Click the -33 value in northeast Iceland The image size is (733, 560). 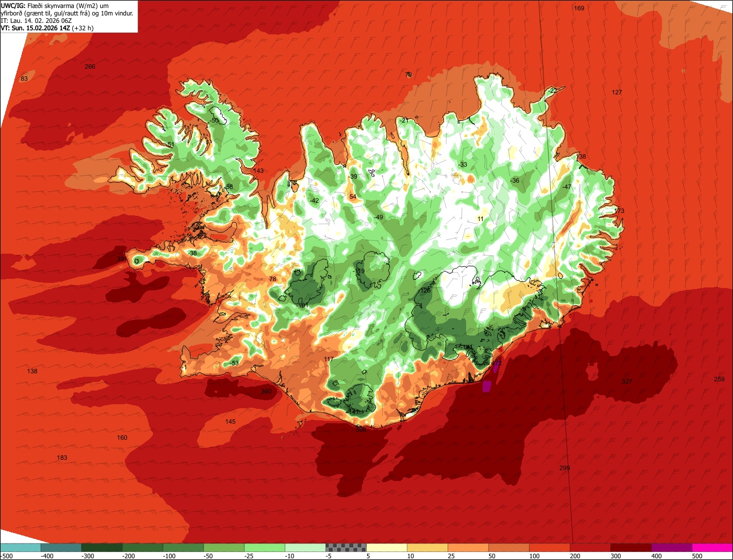point(463,164)
